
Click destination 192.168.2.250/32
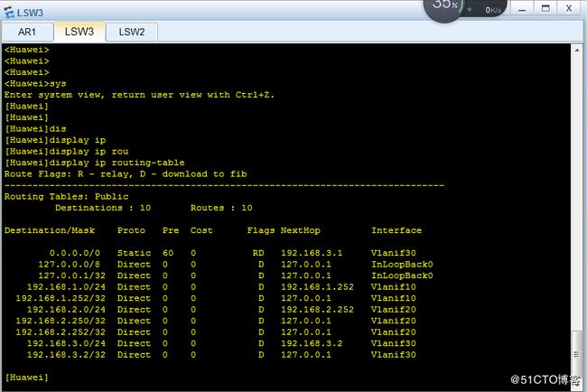pyautogui.click(x=61, y=321)
